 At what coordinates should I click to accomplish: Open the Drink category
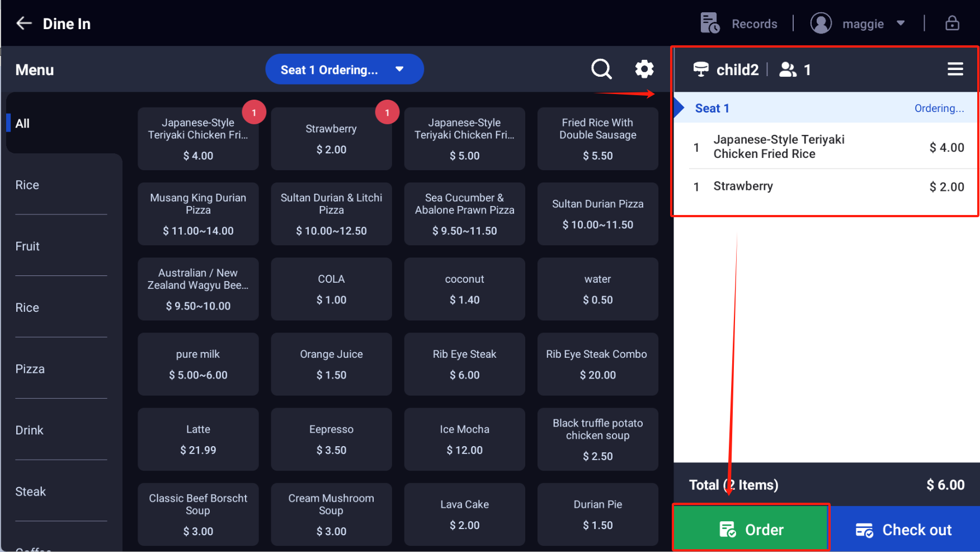30,430
